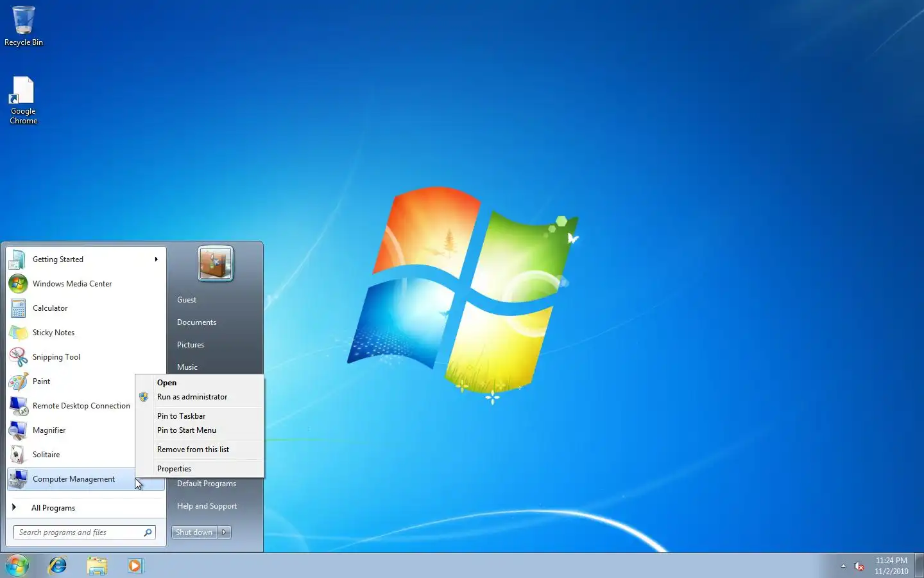Image resolution: width=924 pixels, height=578 pixels.
Task: Open Properties from context menu
Action: 174,469
